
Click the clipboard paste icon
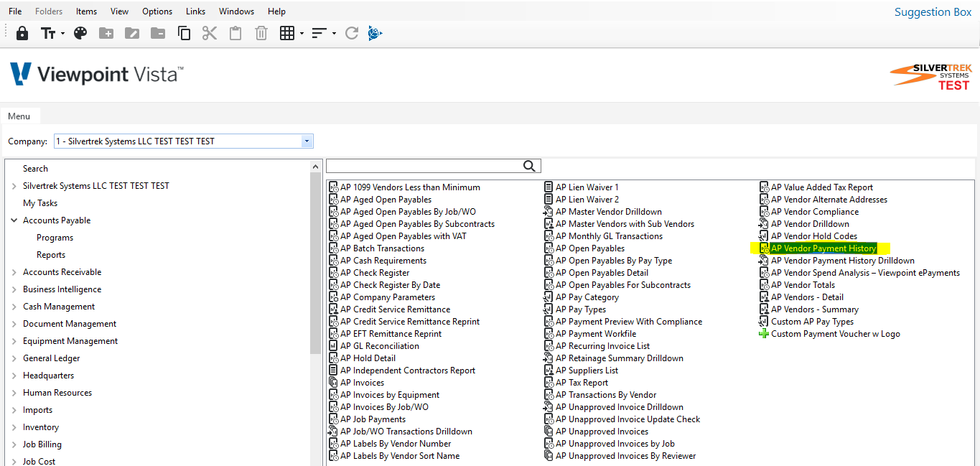[x=235, y=33]
